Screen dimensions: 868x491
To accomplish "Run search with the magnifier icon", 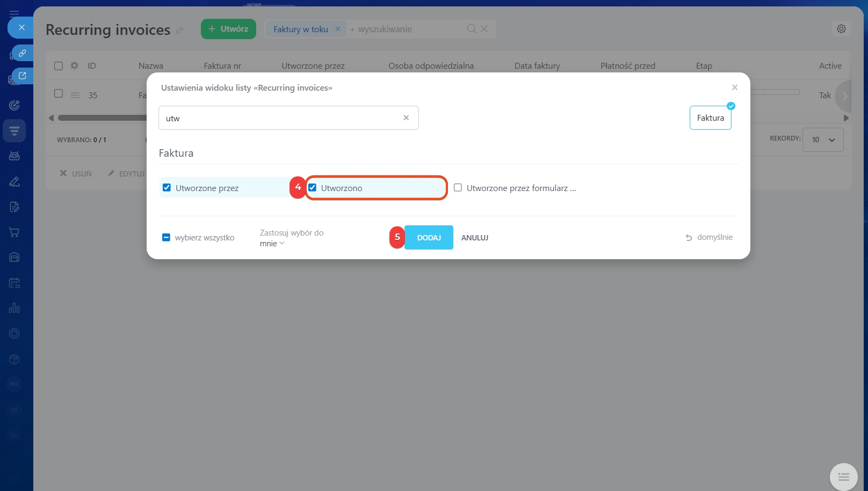I will [472, 28].
